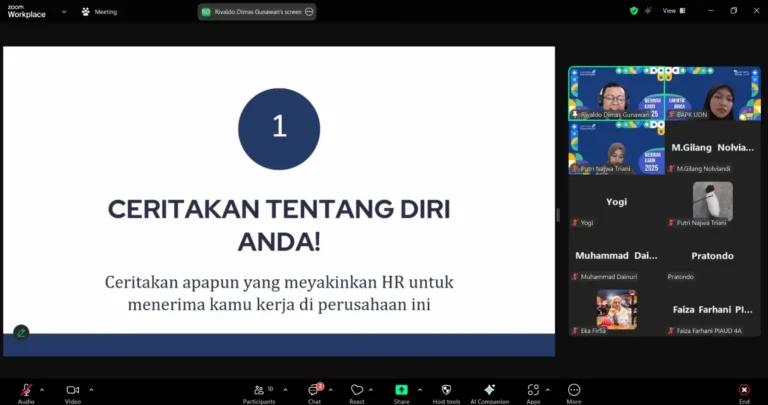Click muted mic icon beside M.Gilang Nolviandi
The width and height of the screenshot is (768, 405).
point(671,168)
